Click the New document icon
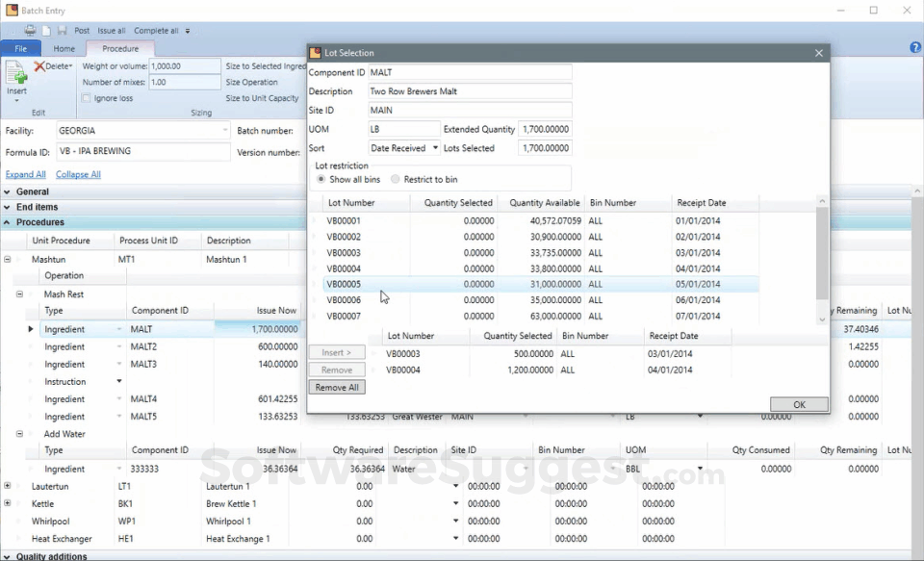Screen dimensions: 924x561 point(46,31)
